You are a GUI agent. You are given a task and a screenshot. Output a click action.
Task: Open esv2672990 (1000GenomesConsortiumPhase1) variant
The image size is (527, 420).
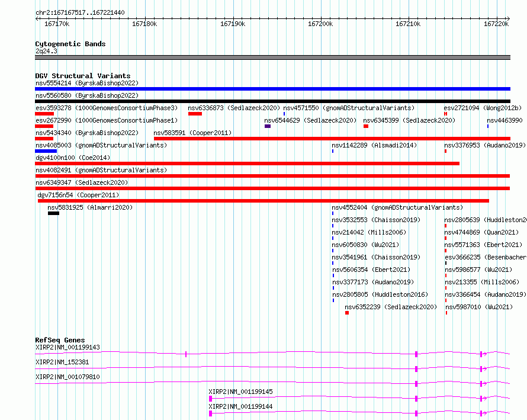(x=107, y=120)
